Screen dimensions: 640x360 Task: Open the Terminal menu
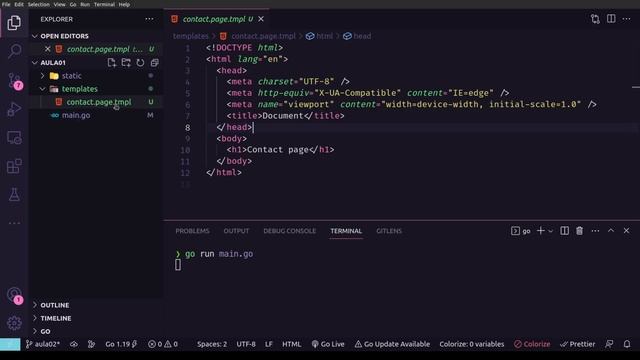click(104, 4)
